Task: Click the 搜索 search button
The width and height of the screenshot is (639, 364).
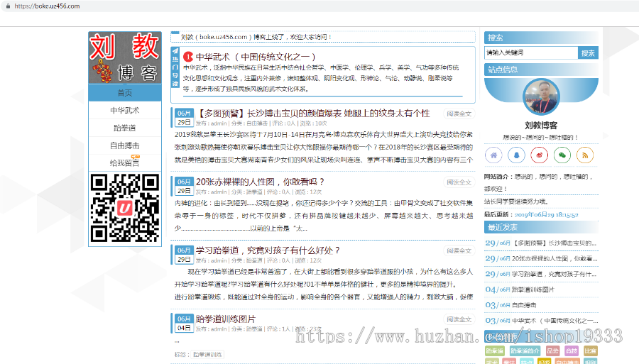Action: pos(588,53)
